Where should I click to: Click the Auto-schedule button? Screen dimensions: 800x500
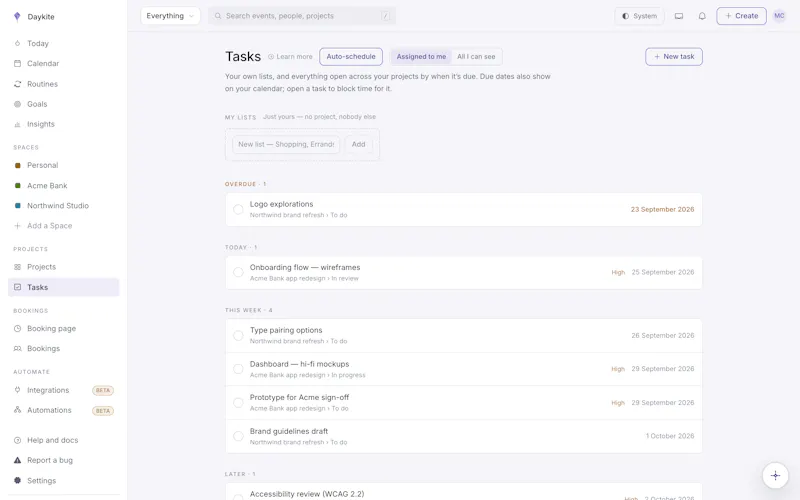click(351, 57)
